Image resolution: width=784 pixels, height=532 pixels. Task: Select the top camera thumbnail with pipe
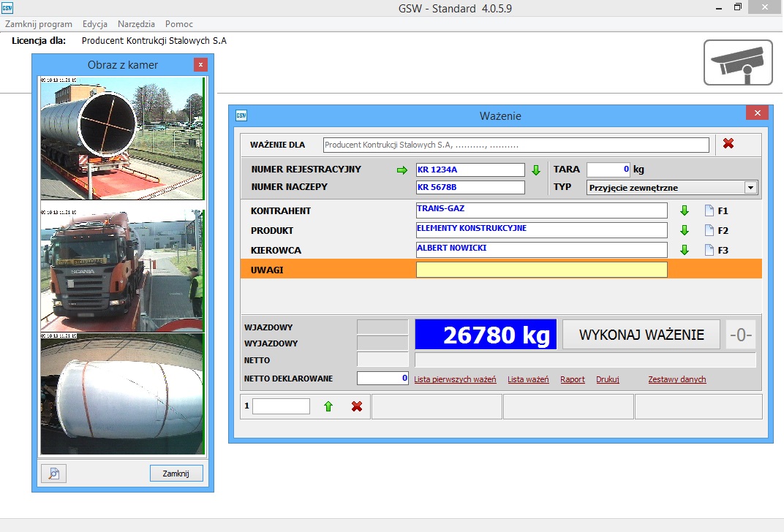pos(121,138)
